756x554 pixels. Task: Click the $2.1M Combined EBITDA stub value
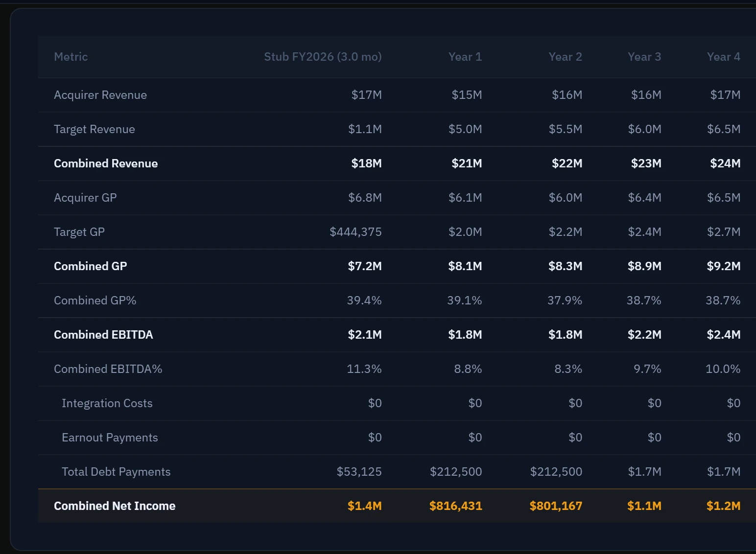[x=365, y=335]
